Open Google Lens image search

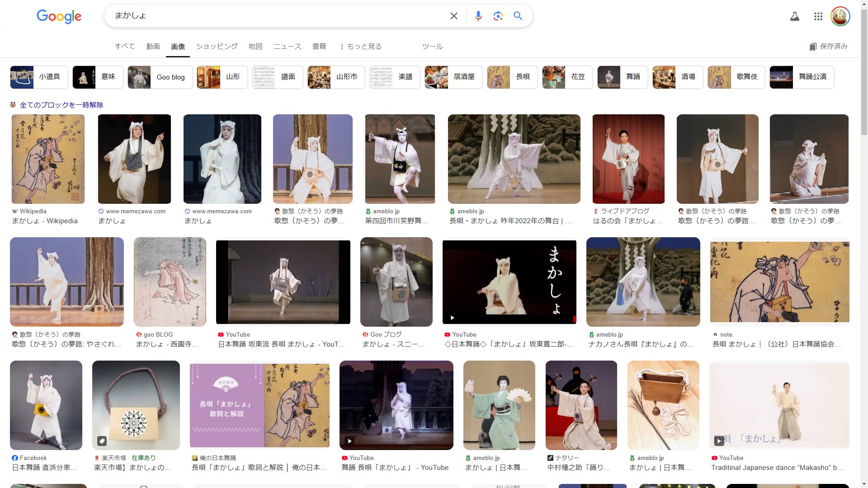[498, 16]
